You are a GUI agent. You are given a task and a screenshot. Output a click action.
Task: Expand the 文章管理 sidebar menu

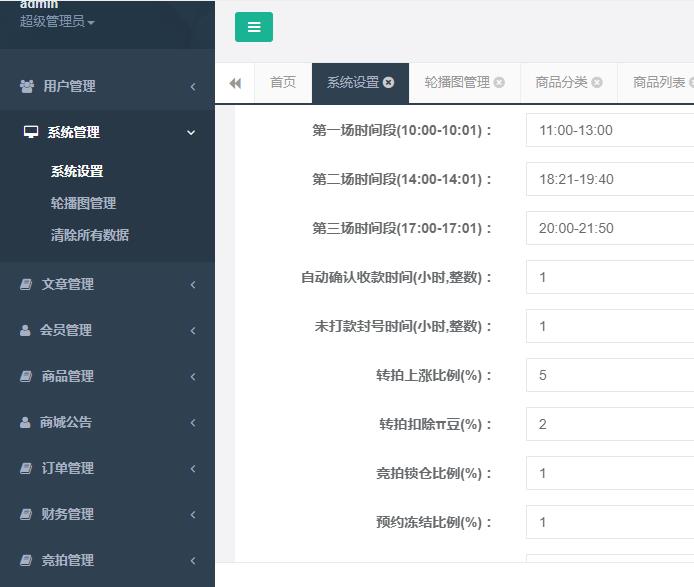[x=68, y=285]
